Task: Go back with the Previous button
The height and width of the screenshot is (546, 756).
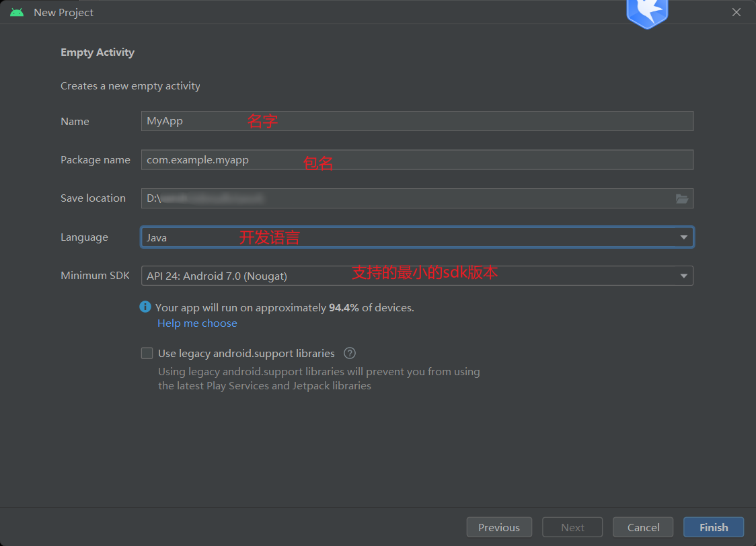Action: coord(498,527)
